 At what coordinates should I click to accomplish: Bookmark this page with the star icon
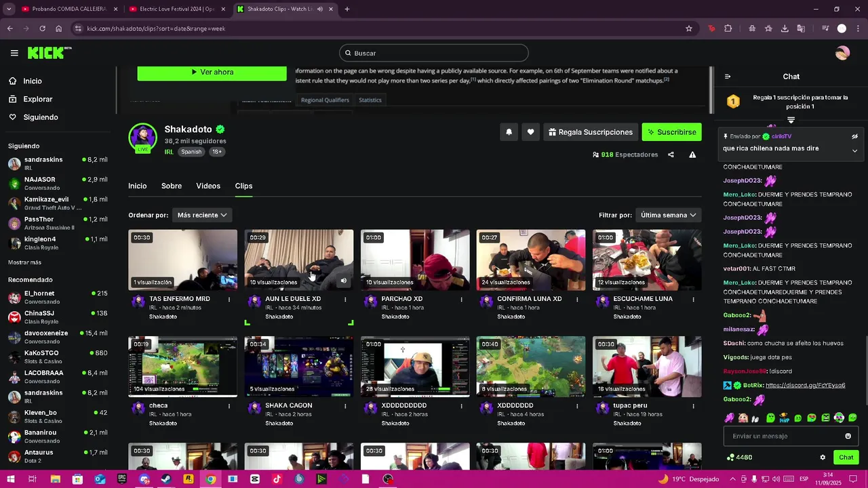click(689, 28)
